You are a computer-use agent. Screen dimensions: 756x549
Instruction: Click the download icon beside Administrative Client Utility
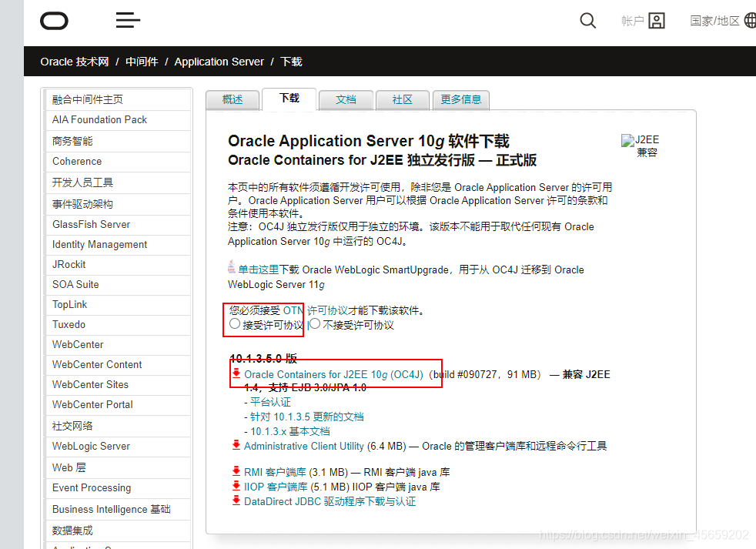[x=236, y=445]
